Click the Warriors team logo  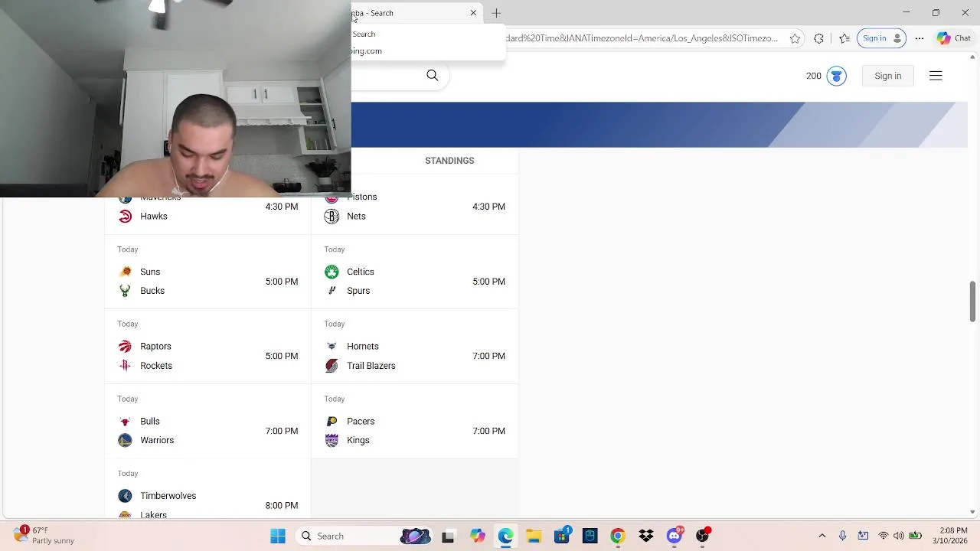tap(125, 440)
